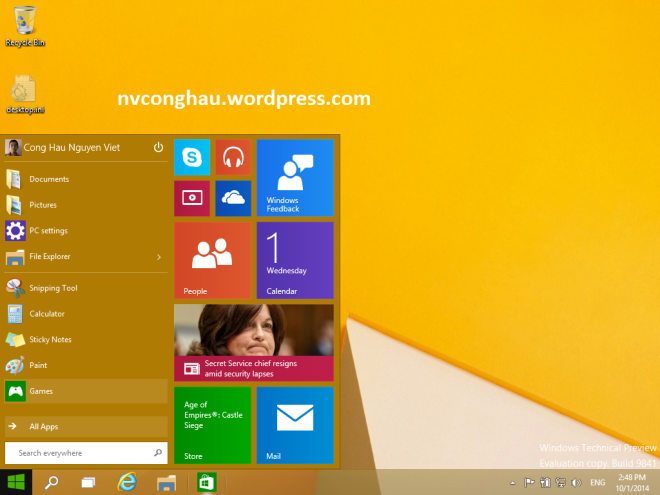Open the OneDrive cloud tile
The image size is (660, 495).
click(x=233, y=198)
